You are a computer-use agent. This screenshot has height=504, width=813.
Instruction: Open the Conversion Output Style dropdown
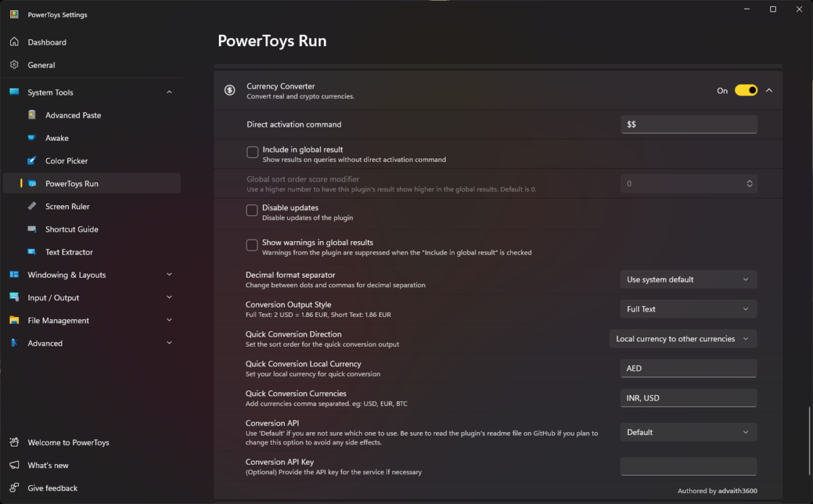(688, 309)
